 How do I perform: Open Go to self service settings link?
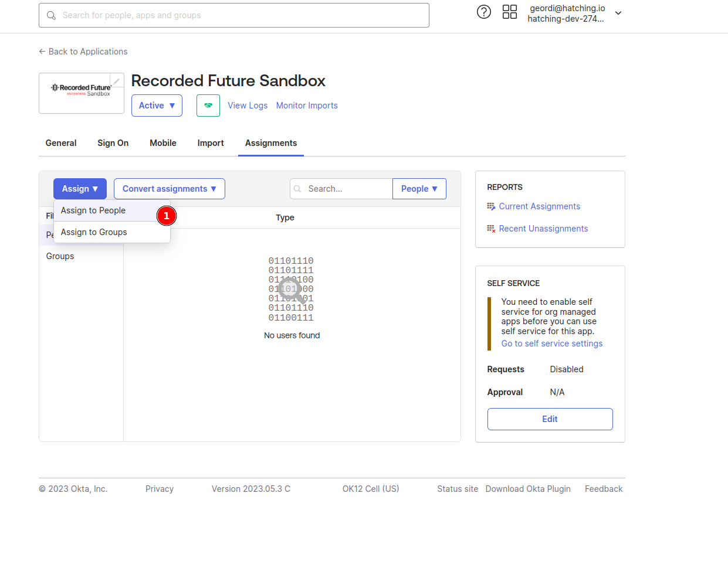pos(551,344)
